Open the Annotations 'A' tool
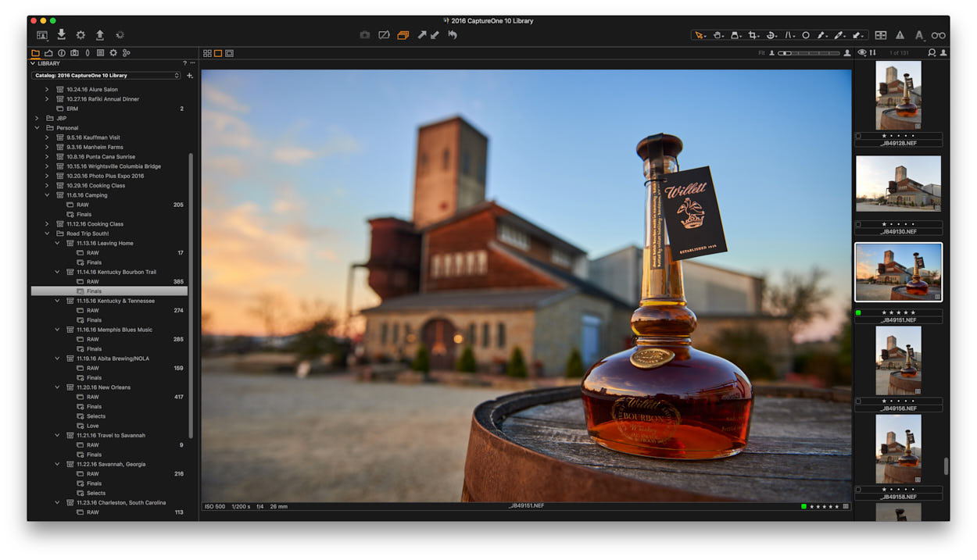This screenshot has height=560, width=977. pyautogui.click(x=920, y=35)
